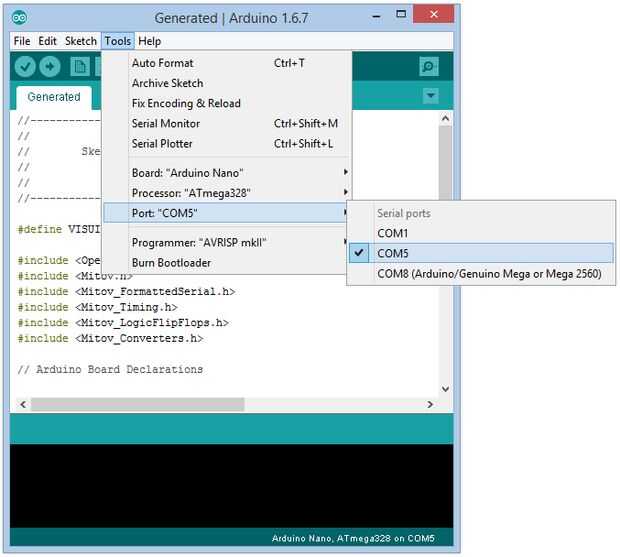This screenshot has height=557, width=620.
Task: Open the Serial Monitor magnifier icon
Action: 429,66
